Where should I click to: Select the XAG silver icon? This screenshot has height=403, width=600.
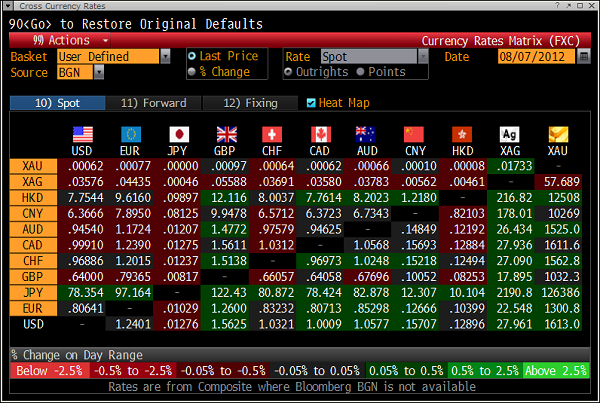click(x=508, y=135)
